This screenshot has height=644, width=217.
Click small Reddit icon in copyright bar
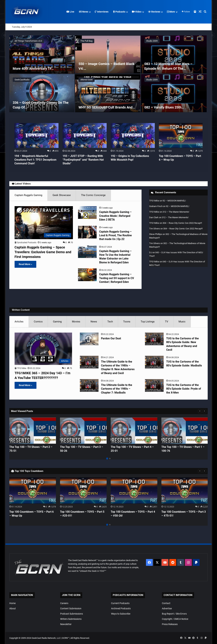click(x=193, y=638)
